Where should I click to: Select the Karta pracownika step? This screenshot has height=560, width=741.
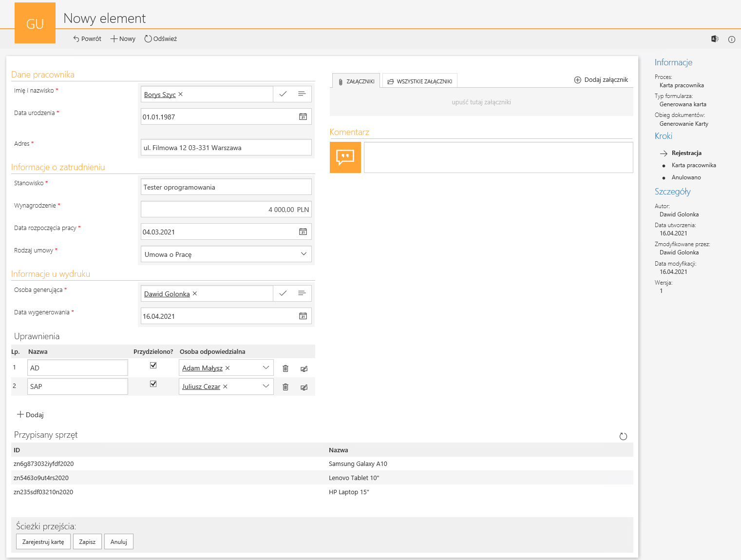pyautogui.click(x=694, y=165)
